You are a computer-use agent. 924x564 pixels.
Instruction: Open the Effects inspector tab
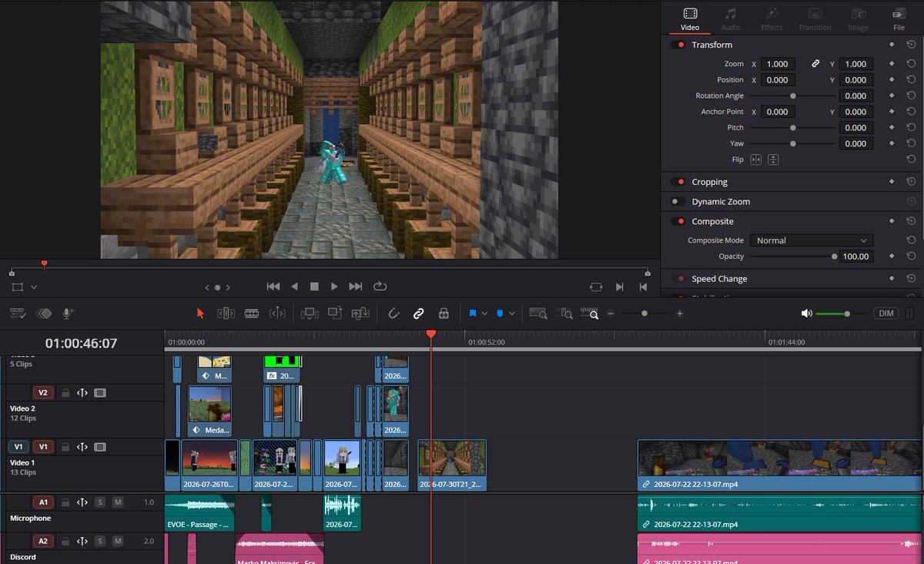tap(772, 18)
